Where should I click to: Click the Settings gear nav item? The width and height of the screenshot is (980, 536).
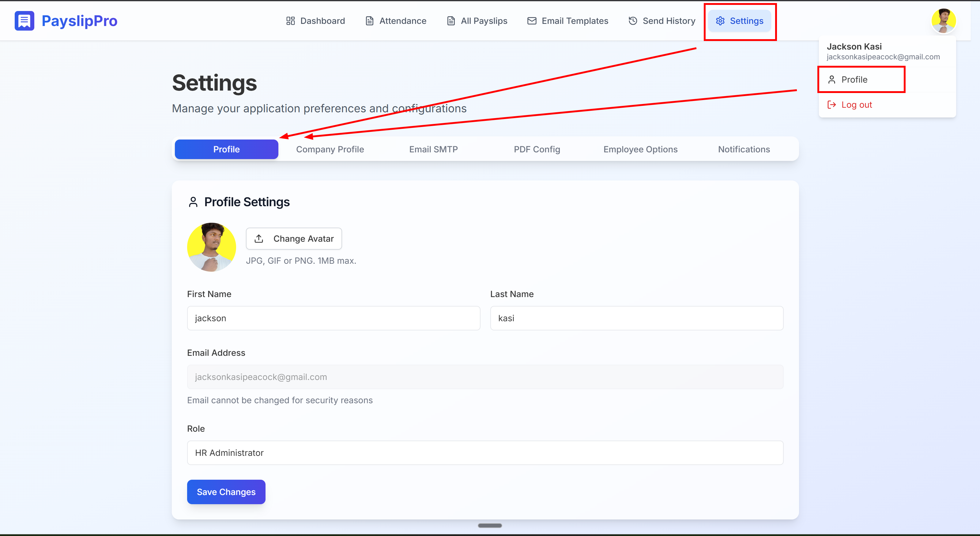[x=739, y=21]
